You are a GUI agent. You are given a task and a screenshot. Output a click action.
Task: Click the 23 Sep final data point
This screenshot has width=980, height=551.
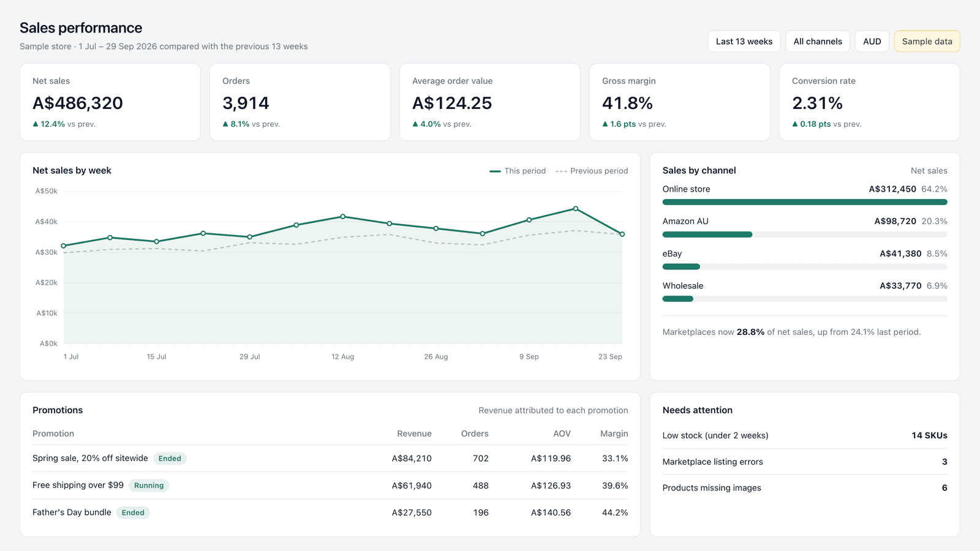coord(622,234)
